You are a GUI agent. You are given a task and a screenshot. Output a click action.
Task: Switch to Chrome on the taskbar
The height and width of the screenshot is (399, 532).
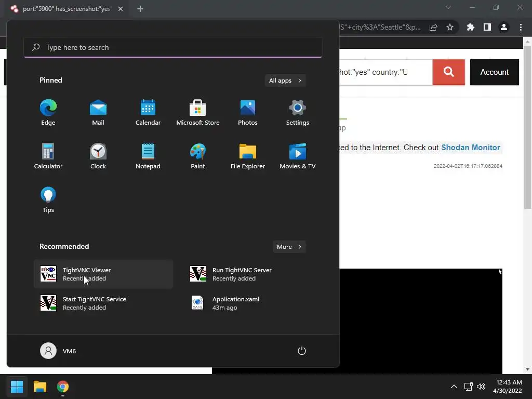click(63, 387)
